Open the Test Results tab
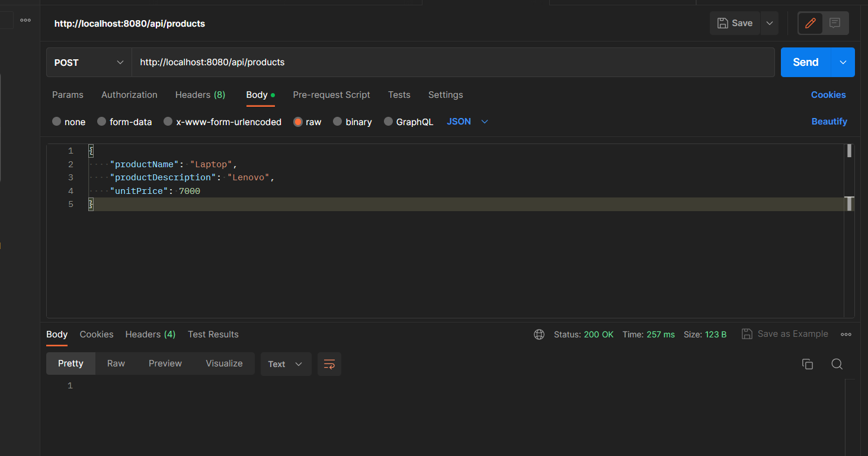 tap(213, 334)
